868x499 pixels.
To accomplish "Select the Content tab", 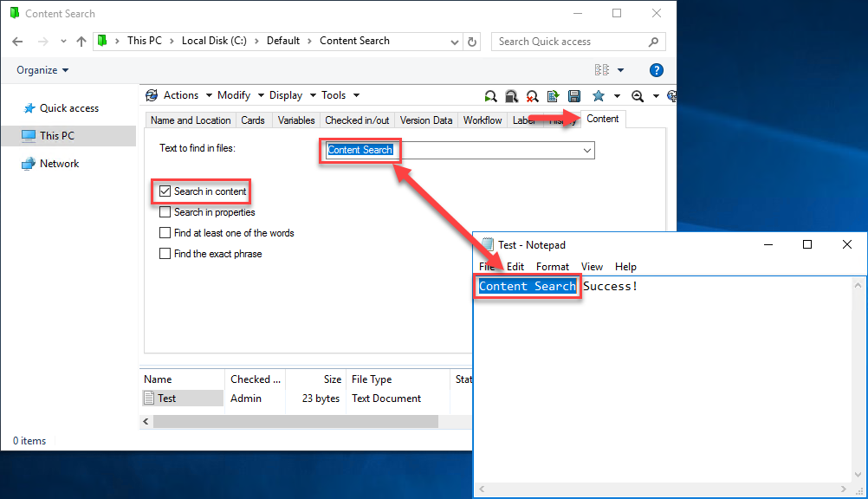I will [x=603, y=119].
